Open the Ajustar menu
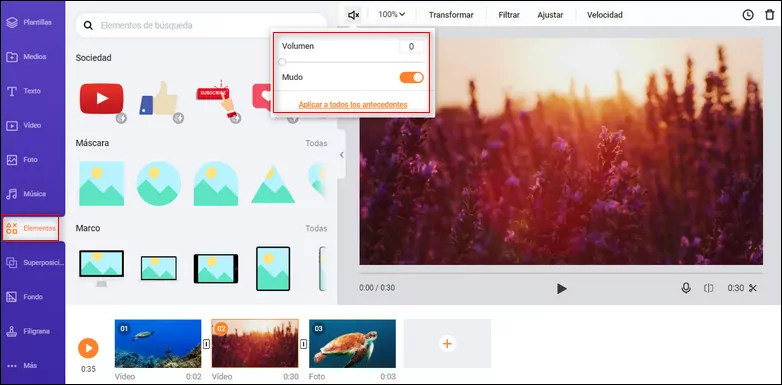The height and width of the screenshot is (385, 782). [x=550, y=15]
